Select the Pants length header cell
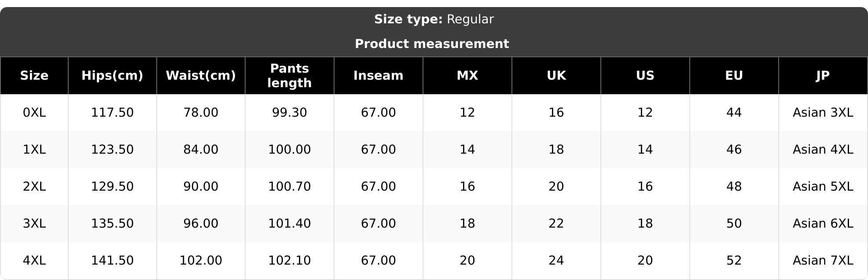This screenshot has height=280, width=868. pyautogui.click(x=290, y=75)
